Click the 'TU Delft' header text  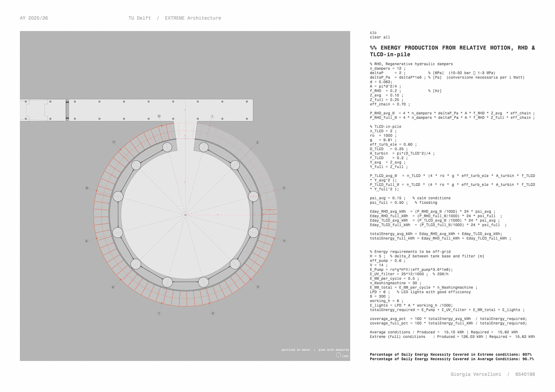[140, 18]
